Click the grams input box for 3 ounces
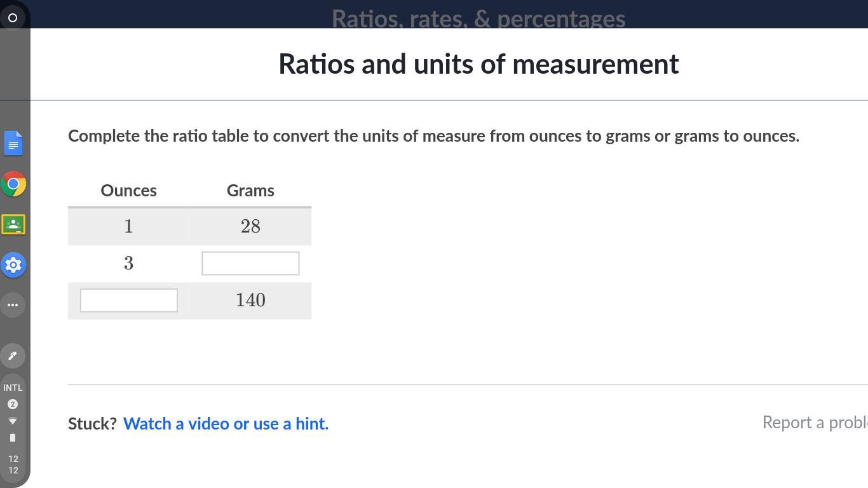This screenshot has width=868, height=488. (x=250, y=264)
